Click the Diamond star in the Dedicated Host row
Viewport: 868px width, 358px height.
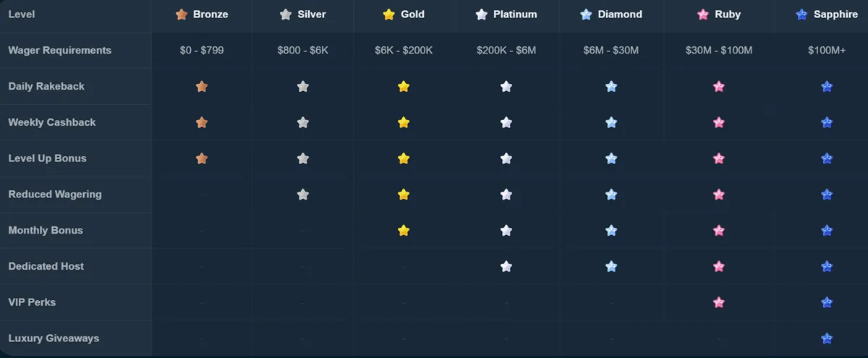[x=611, y=267]
